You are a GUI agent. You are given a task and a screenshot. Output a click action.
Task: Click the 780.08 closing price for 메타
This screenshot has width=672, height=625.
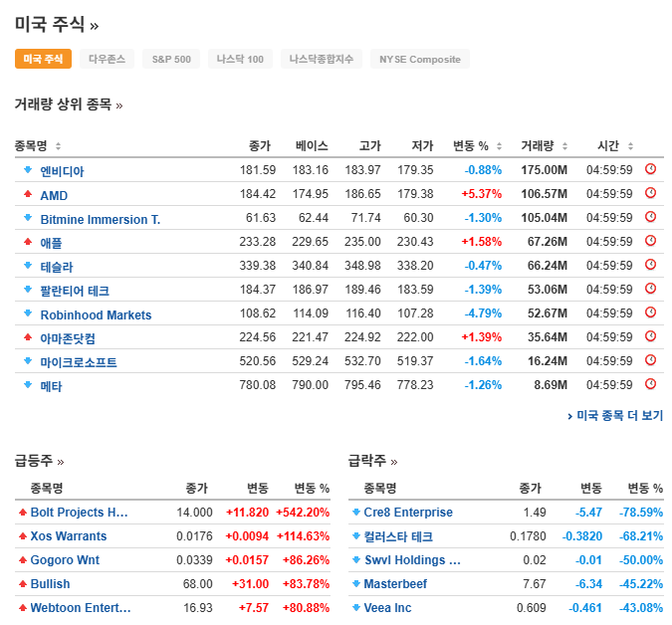point(258,385)
